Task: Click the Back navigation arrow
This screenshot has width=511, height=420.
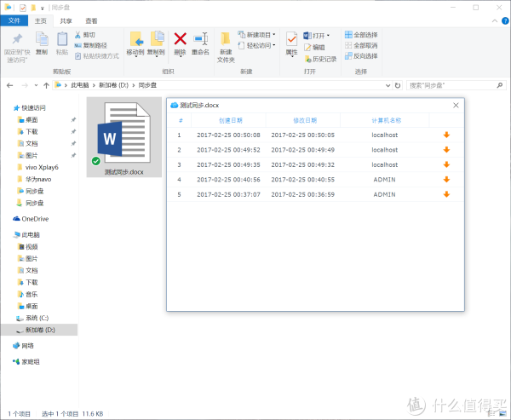Action: pyautogui.click(x=9, y=85)
